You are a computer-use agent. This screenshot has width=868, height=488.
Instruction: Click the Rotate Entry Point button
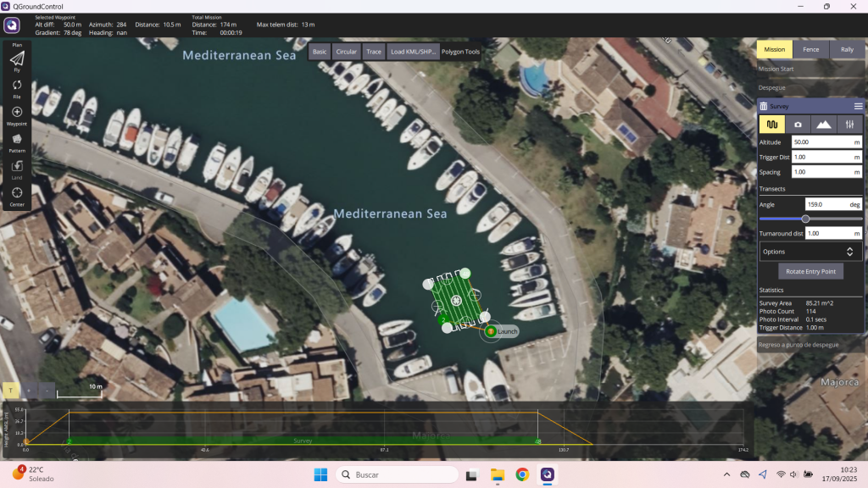[x=810, y=271]
